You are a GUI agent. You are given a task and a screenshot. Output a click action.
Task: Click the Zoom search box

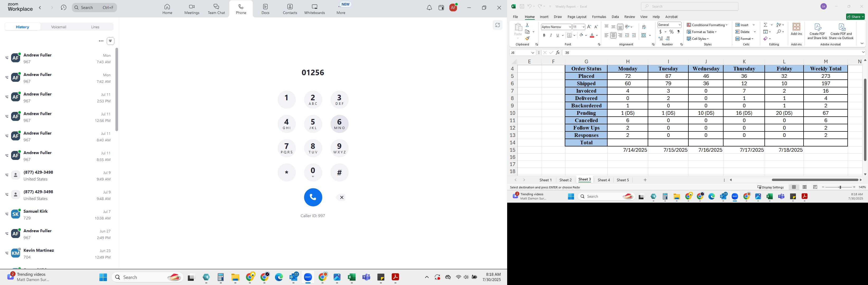tap(94, 7)
